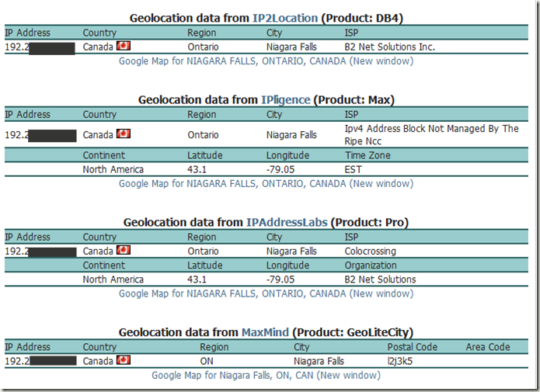
Task: Select time zone value 'EST'
Action: [353, 170]
